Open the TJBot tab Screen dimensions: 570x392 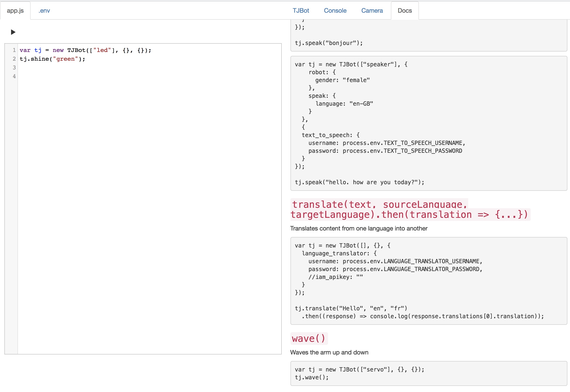coord(301,10)
